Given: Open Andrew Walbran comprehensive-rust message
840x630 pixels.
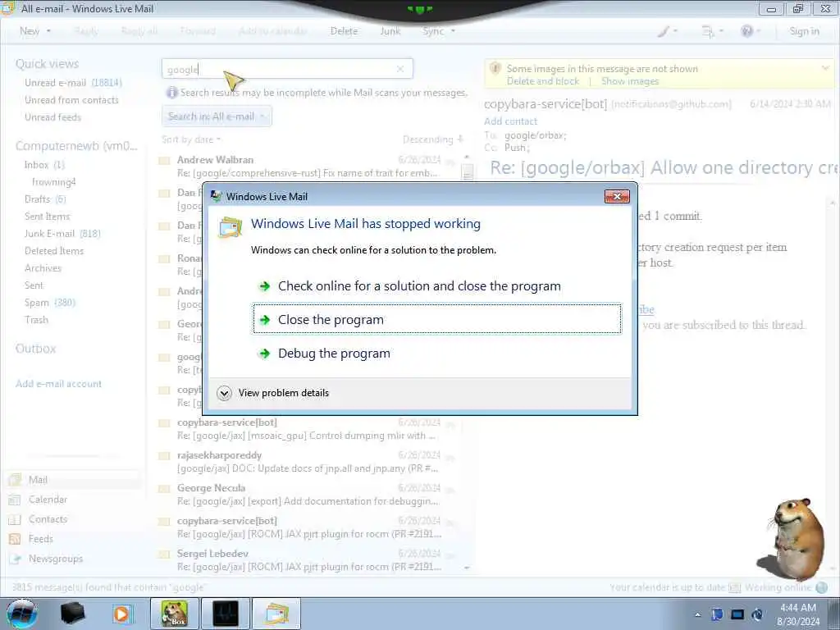Looking at the screenshot, I should [308, 167].
